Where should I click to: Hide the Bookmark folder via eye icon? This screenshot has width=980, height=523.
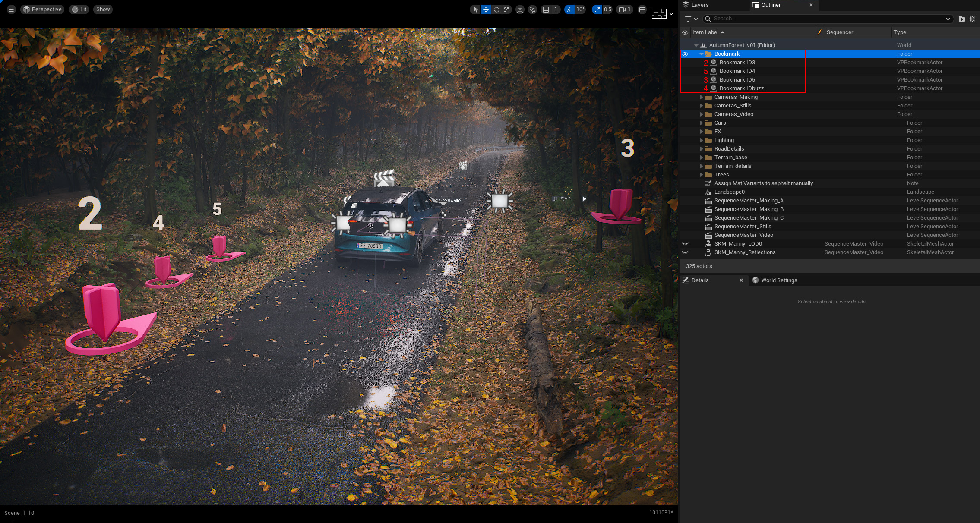(685, 54)
